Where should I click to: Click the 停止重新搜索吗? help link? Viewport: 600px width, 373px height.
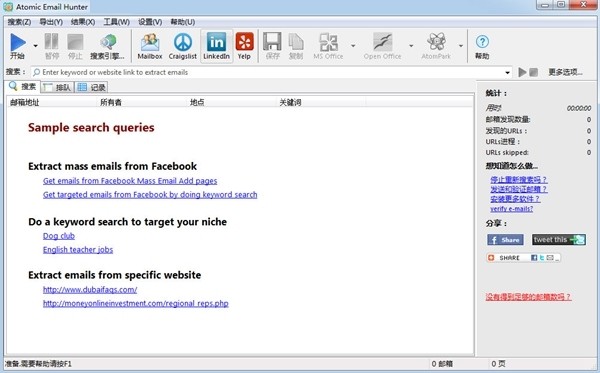coord(518,179)
